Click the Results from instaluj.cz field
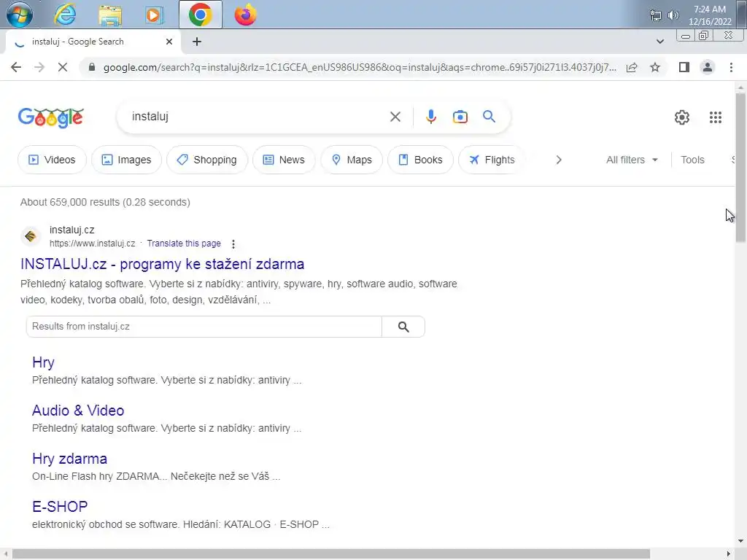This screenshot has height=560, width=747. [x=204, y=327]
